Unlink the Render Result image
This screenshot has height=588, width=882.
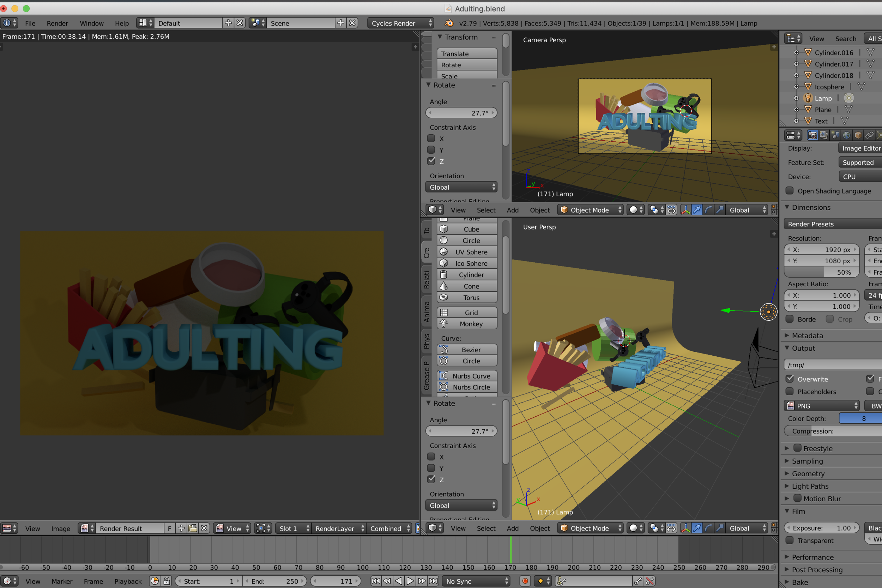pyautogui.click(x=204, y=528)
